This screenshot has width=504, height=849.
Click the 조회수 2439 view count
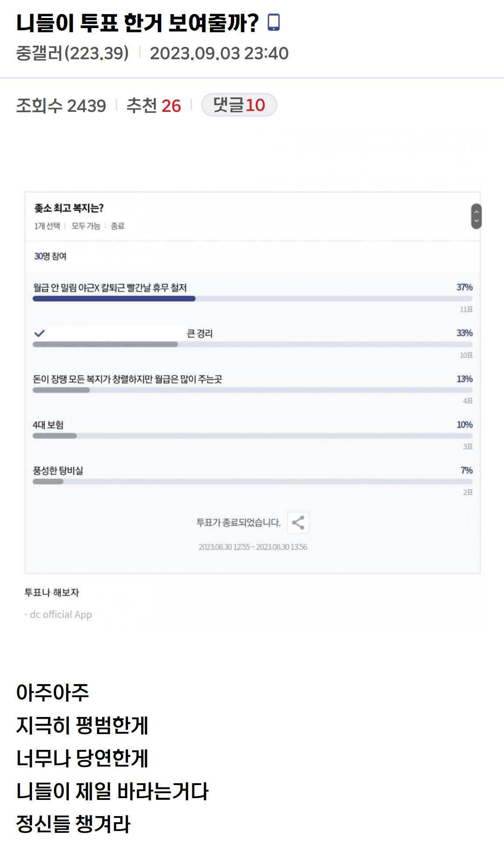(x=61, y=106)
